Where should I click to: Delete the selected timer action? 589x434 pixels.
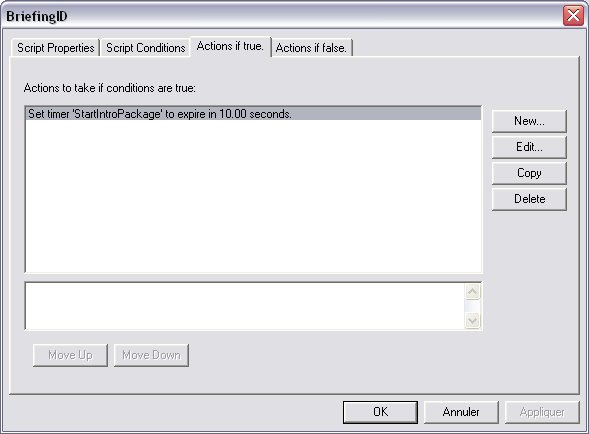click(529, 199)
